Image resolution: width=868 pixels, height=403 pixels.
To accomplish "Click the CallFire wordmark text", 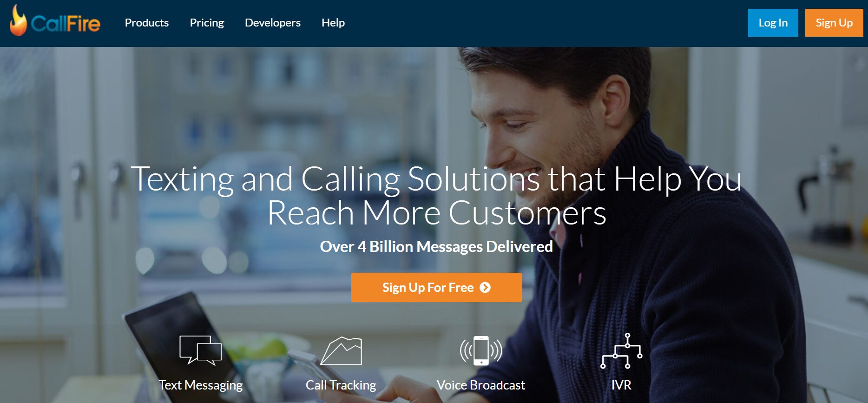I will 66,24.
